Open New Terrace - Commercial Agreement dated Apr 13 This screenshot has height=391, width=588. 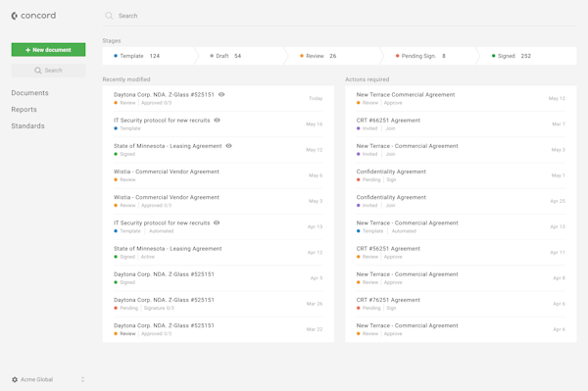[x=461, y=226]
